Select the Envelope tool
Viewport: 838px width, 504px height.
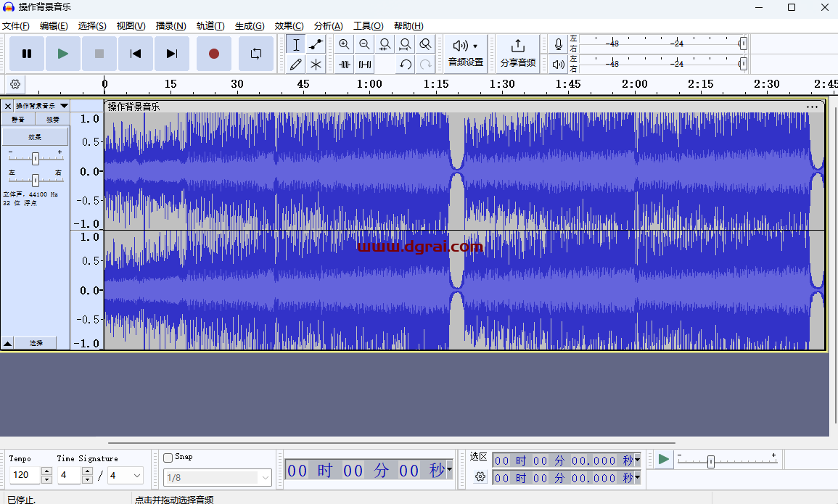click(x=316, y=44)
